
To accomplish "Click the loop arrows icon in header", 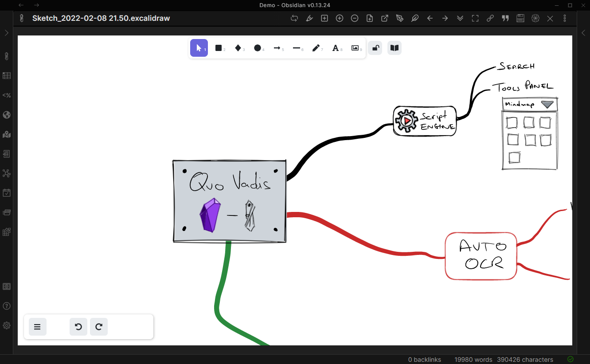I will (x=294, y=18).
